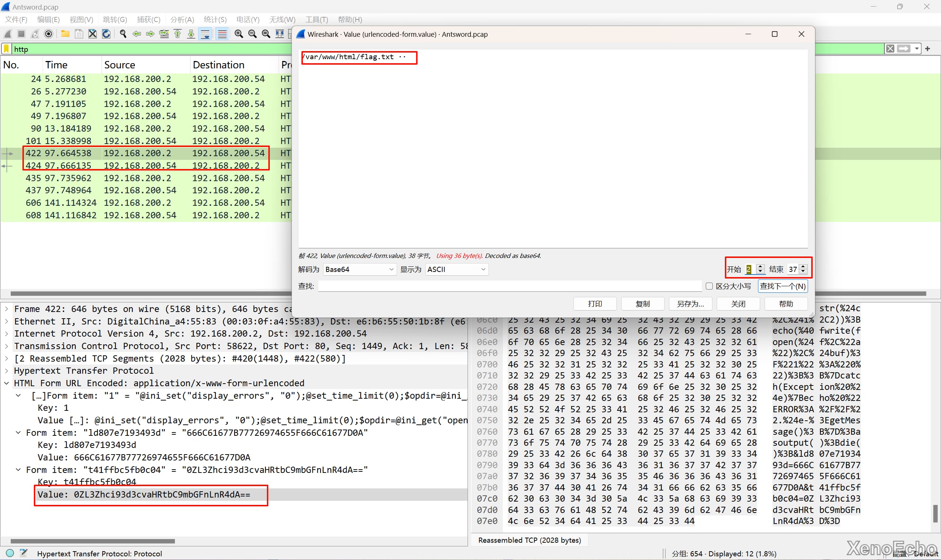Click the find packet magnifier icon

click(123, 34)
